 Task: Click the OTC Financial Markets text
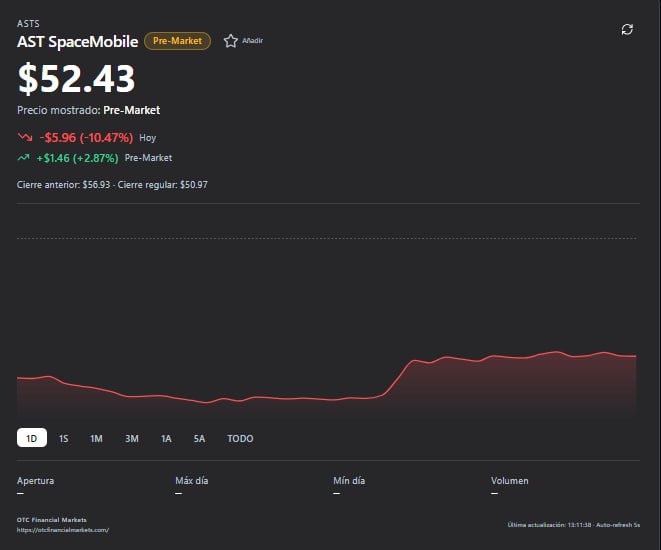click(x=51, y=520)
